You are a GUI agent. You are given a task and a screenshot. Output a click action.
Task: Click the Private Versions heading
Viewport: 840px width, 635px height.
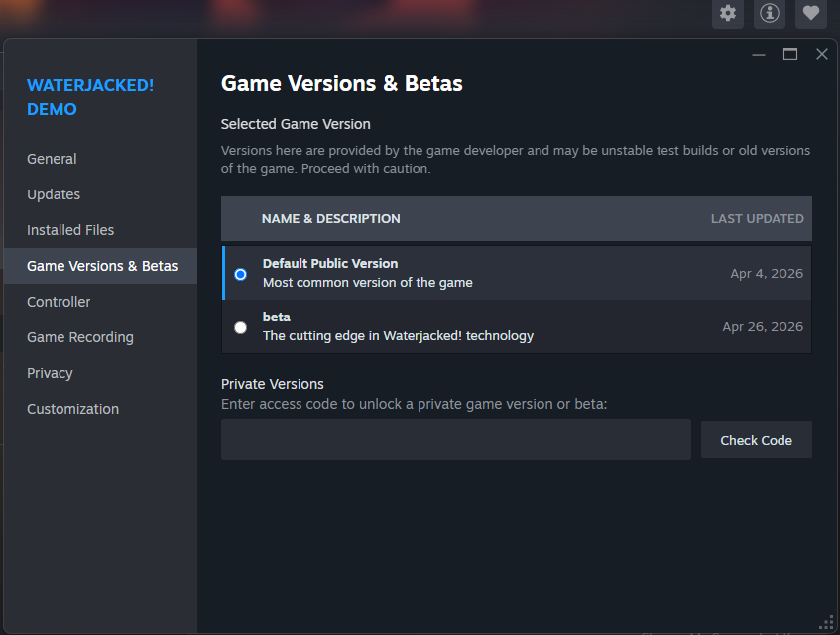272,384
